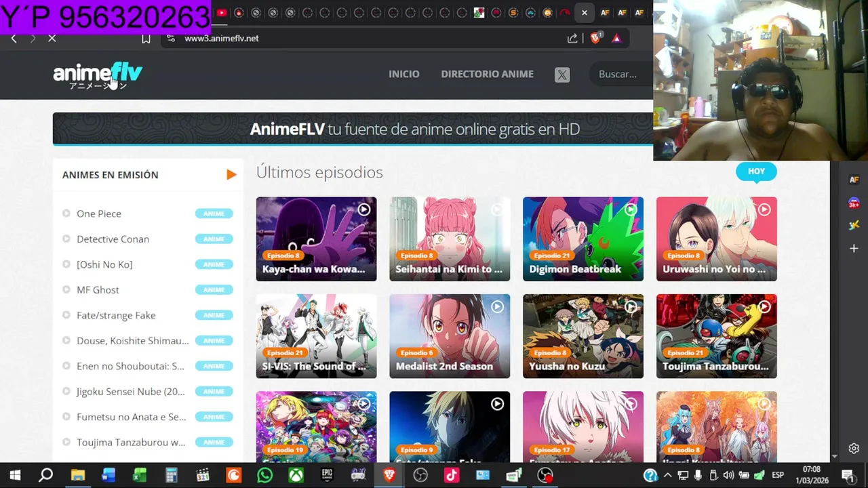The width and height of the screenshot is (868, 488).
Task: Click the AnimeFLV logo
Action: pyautogui.click(x=98, y=75)
